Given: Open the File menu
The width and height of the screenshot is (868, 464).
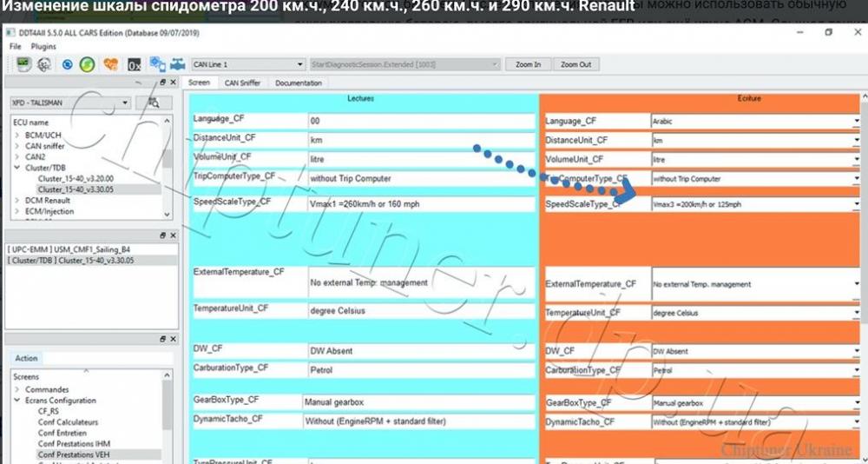Looking at the screenshot, I should pos(15,47).
